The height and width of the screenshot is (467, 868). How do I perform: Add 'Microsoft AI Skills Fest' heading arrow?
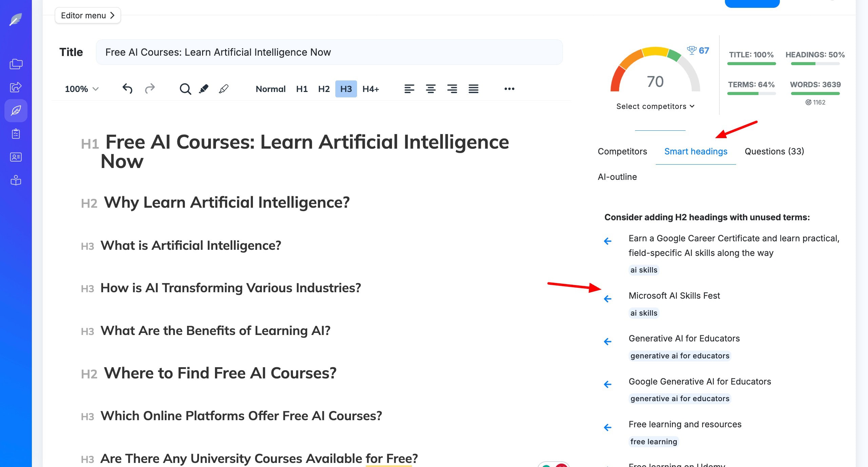tap(608, 299)
